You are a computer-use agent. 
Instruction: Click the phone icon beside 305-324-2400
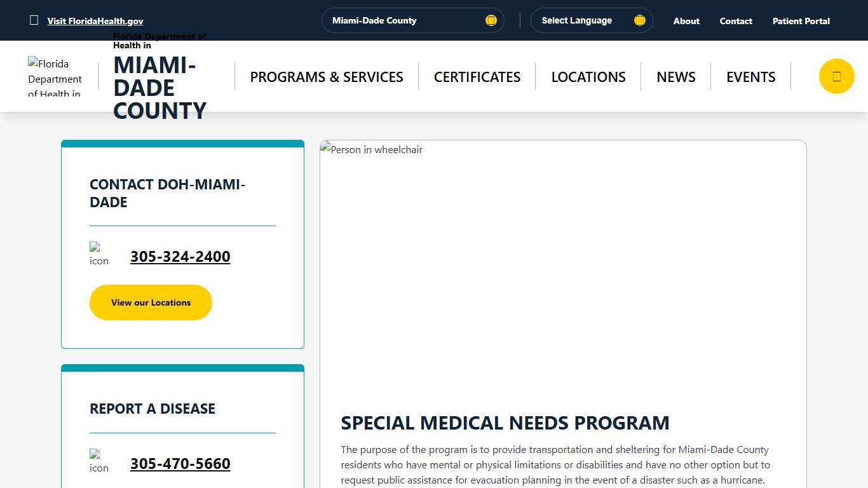pos(99,253)
